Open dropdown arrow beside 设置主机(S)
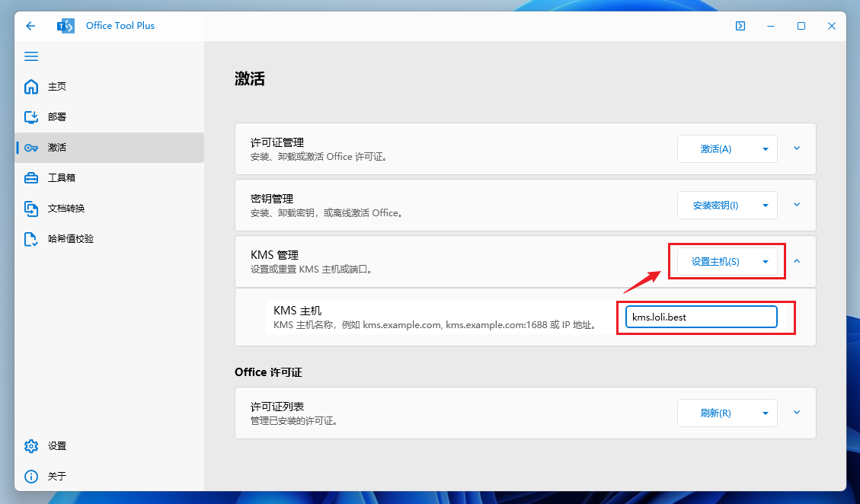 [x=766, y=262]
